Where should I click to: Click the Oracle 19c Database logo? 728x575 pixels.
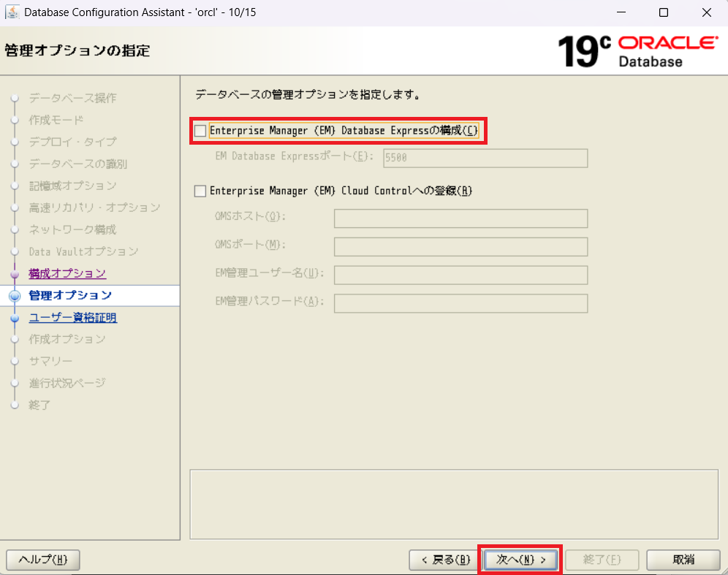[x=637, y=50]
